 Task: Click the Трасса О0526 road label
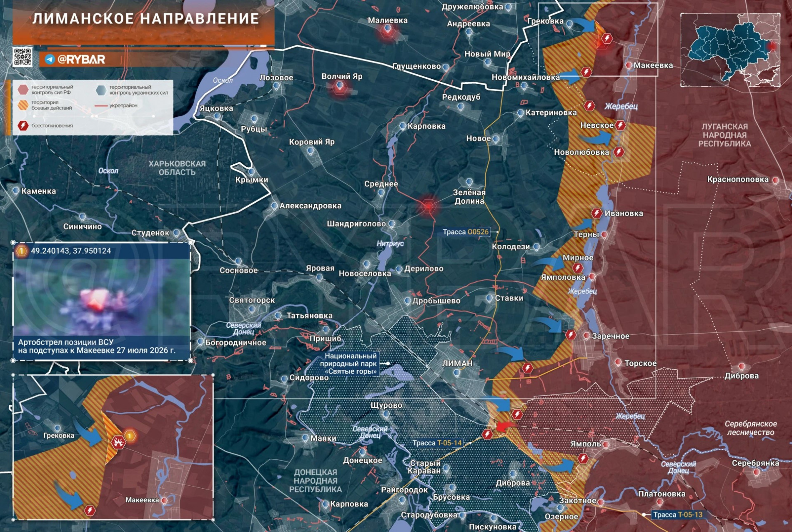(466, 232)
